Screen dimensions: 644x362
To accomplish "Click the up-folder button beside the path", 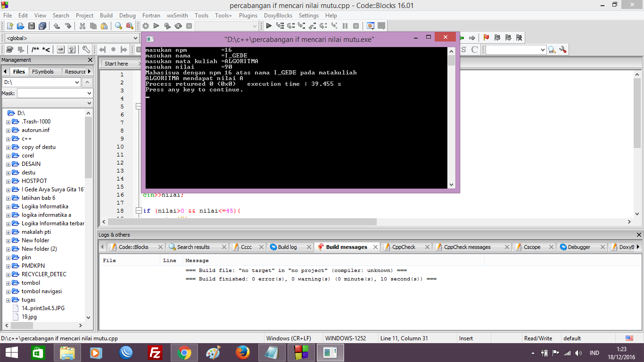I will coord(88,82).
